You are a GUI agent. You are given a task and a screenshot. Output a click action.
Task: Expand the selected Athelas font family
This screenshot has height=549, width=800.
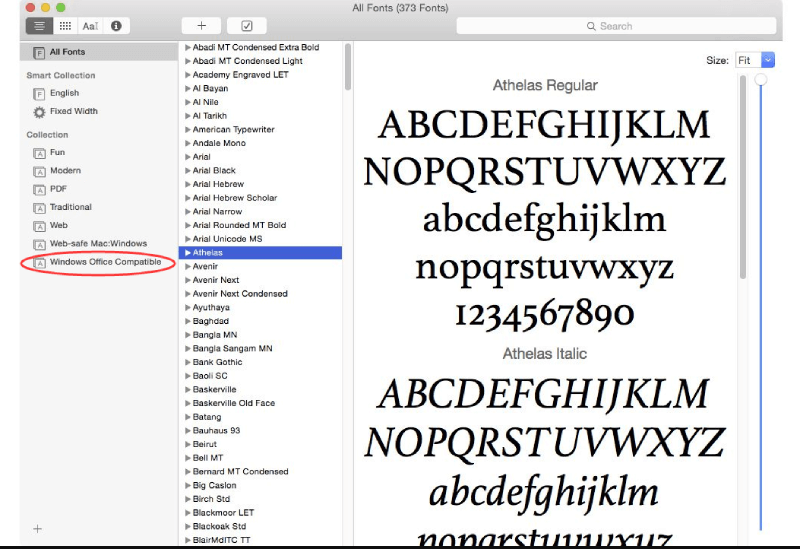(x=187, y=253)
